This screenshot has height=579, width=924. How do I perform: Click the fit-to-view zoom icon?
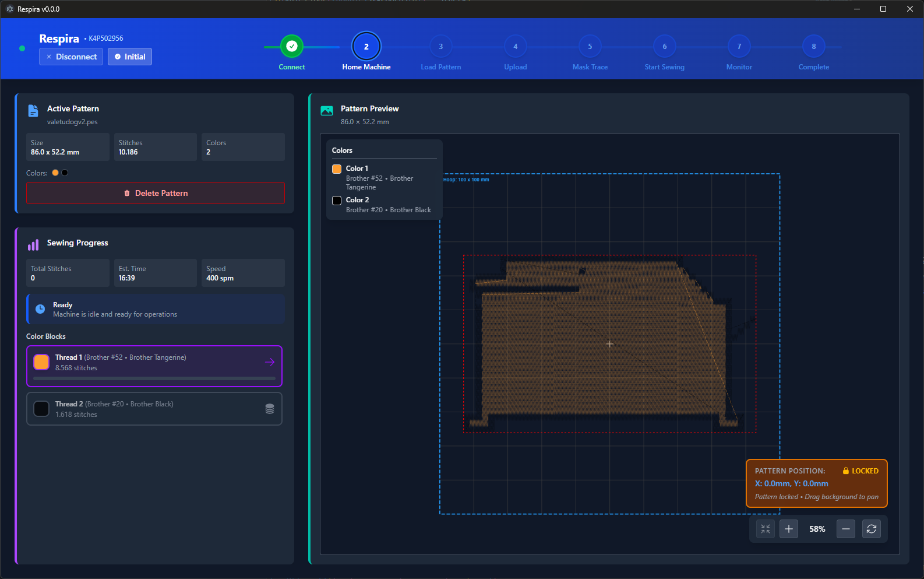point(766,529)
